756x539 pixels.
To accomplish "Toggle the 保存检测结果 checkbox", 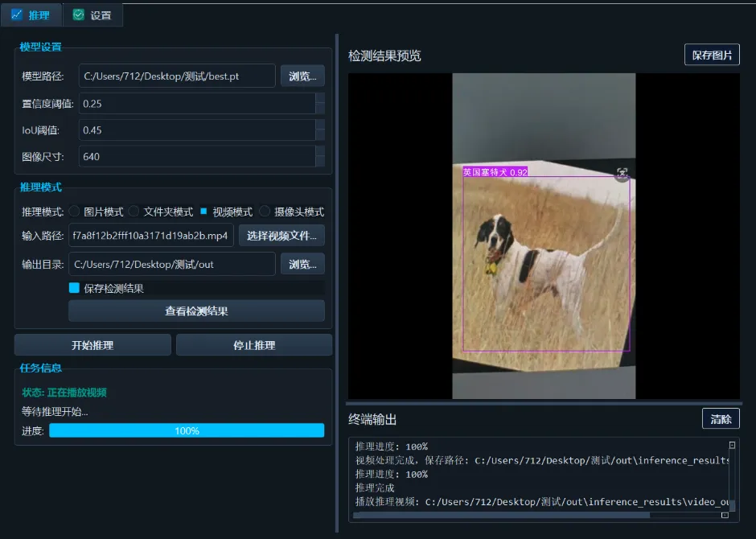I will [x=74, y=288].
